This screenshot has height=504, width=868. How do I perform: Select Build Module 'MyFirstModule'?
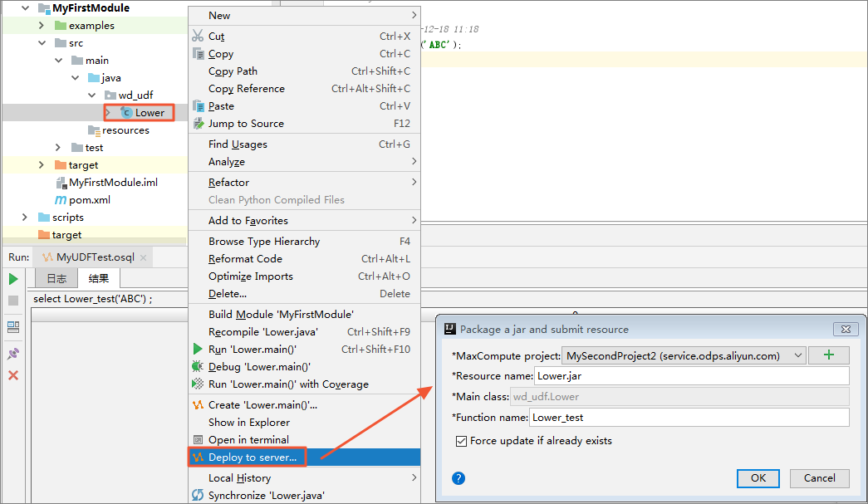305,314
